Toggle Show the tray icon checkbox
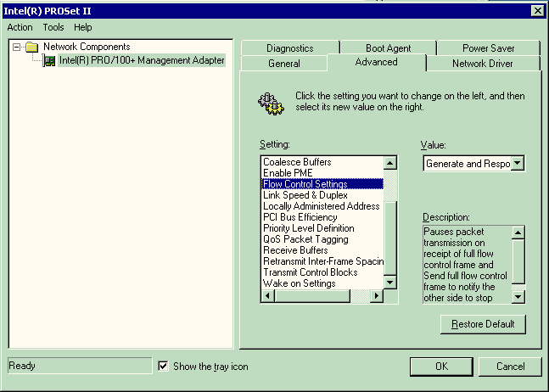This screenshot has height=392, width=549. pyautogui.click(x=163, y=366)
